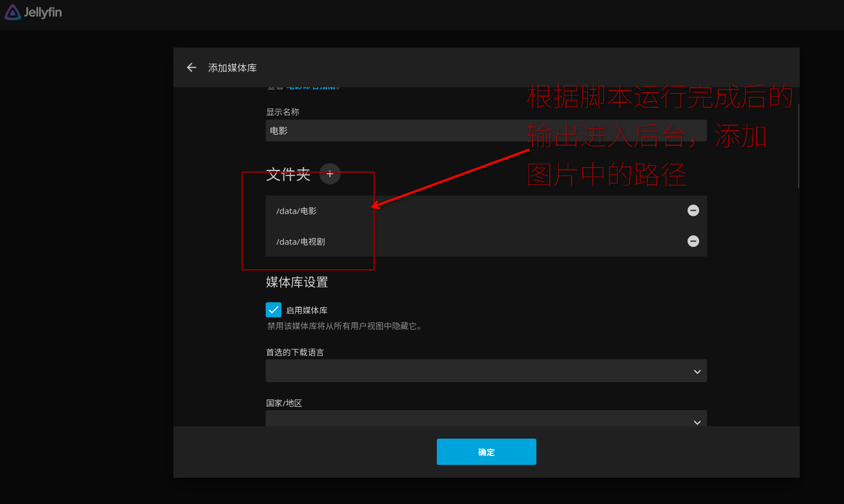This screenshot has height=504, width=844.
Task: Click the Jellyfin logo
Action: (x=33, y=12)
